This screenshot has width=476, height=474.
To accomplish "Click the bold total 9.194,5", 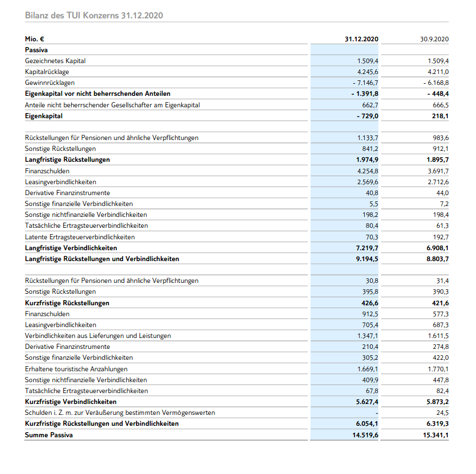I will [367, 259].
